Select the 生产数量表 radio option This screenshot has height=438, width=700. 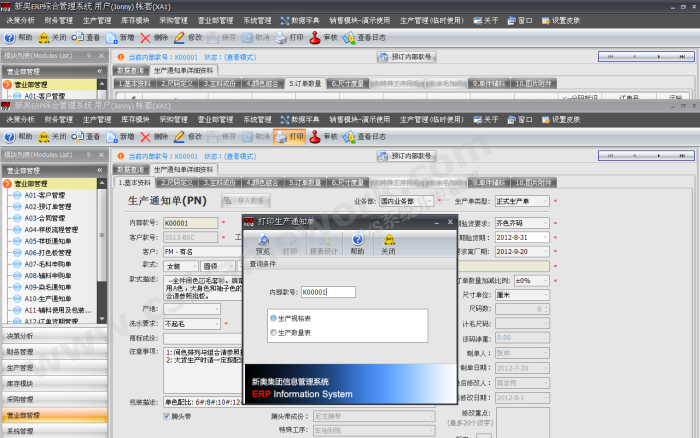coord(274,332)
